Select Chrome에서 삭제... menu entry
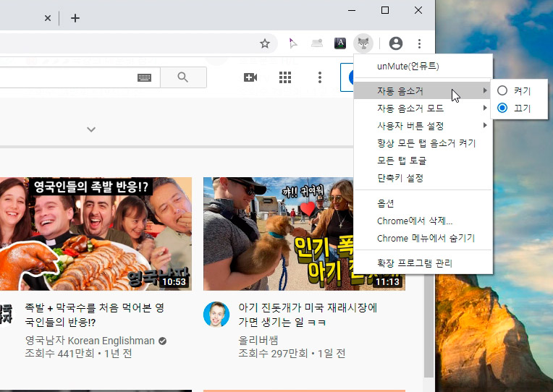 (423, 221)
